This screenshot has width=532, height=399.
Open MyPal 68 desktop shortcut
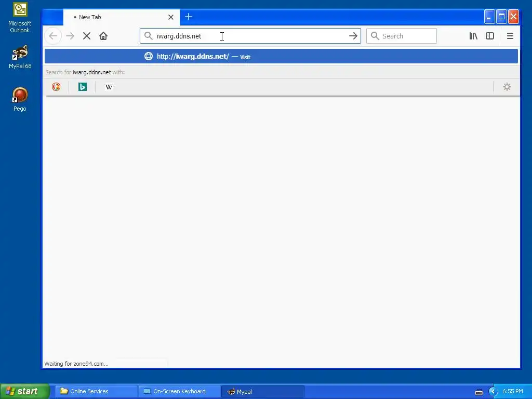click(20, 57)
